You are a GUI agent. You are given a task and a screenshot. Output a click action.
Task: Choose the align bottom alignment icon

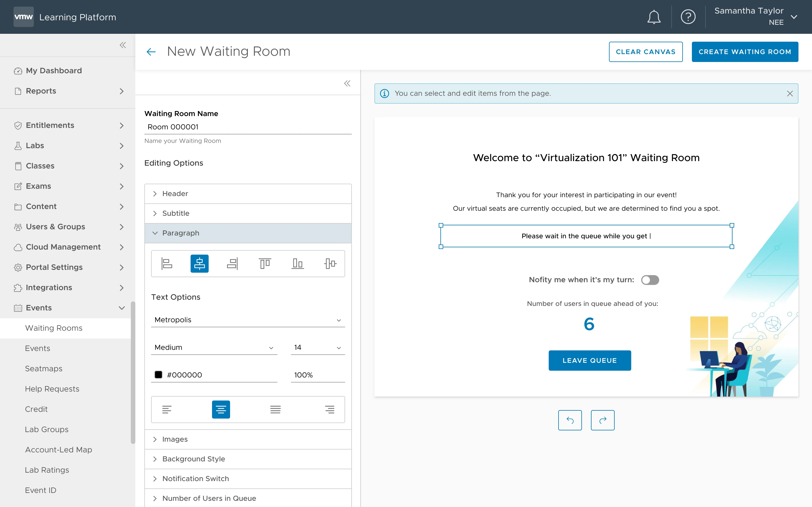click(297, 264)
